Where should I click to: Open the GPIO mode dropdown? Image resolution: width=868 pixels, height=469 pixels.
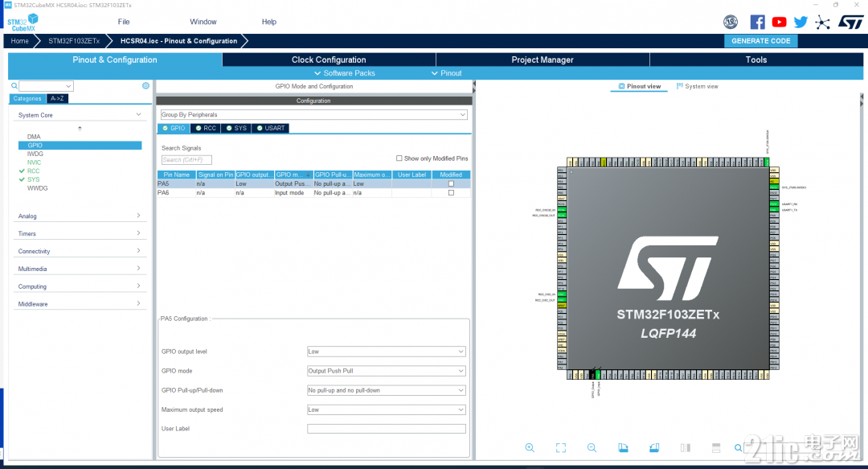coord(387,371)
